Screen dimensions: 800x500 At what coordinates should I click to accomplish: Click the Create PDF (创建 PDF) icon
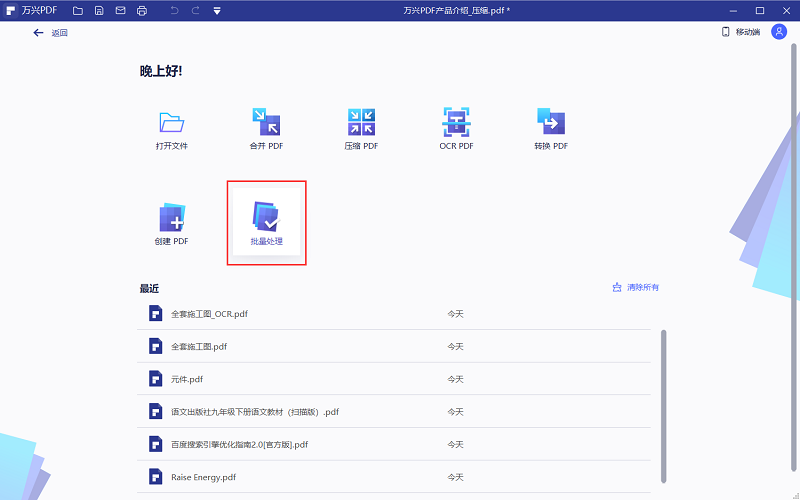click(x=172, y=219)
